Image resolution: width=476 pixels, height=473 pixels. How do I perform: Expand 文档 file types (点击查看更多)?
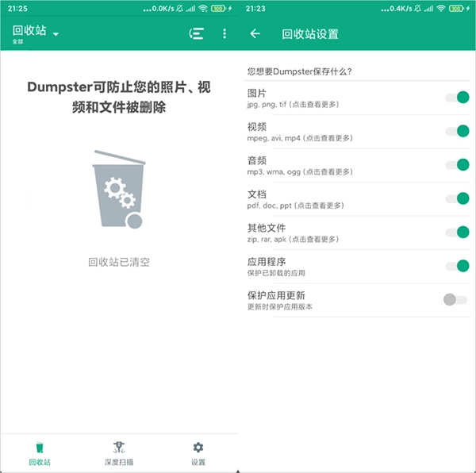coord(295,206)
